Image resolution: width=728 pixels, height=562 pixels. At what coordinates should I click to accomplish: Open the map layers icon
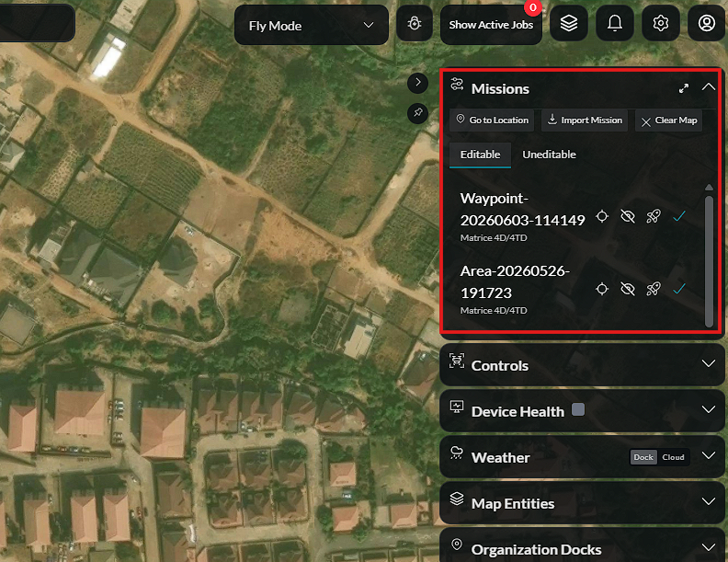[x=569, y=23]
